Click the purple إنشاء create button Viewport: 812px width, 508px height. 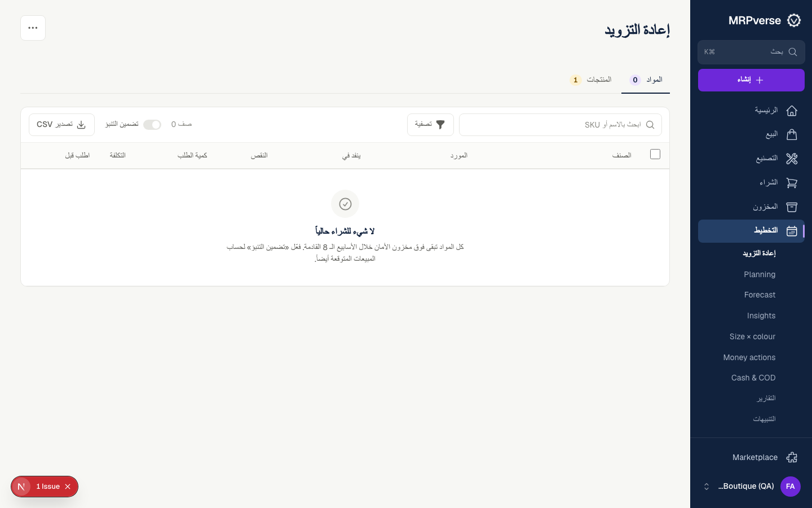pyautogui.click(x=751, y=80)
